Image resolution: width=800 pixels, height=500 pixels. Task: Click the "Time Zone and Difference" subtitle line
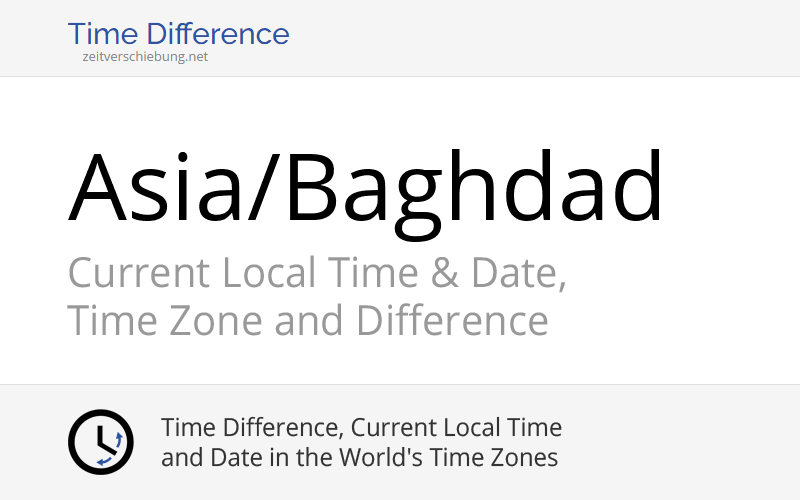308,322
